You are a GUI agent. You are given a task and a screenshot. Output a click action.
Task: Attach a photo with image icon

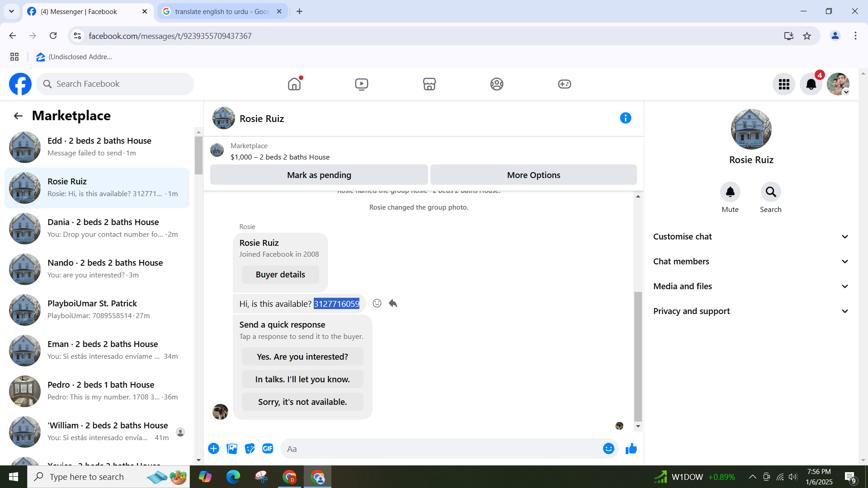(x=232, y=449)
